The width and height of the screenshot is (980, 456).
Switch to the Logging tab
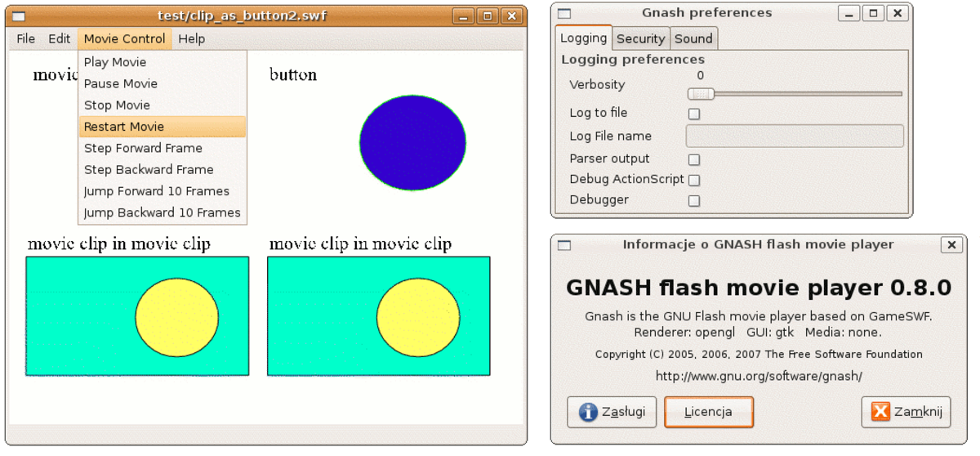click(583, 38)
